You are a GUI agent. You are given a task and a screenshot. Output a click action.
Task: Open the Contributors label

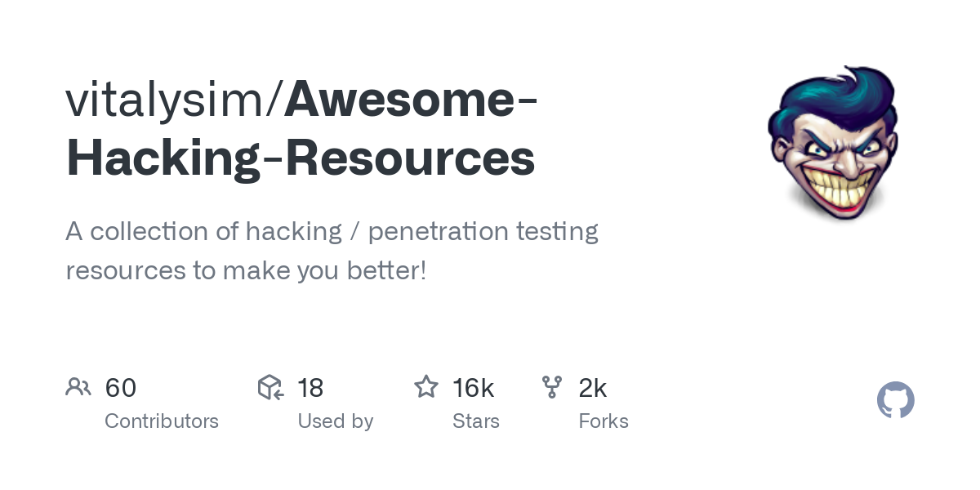click(x=162, y=421)
